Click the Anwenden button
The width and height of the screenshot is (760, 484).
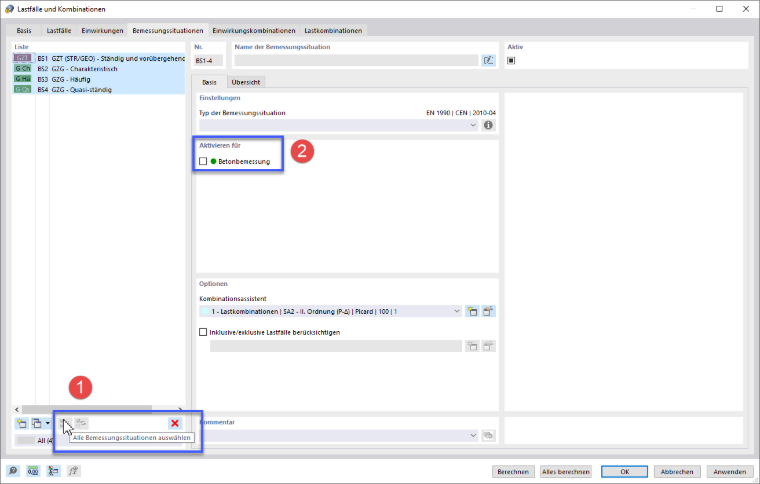[729, 471]
